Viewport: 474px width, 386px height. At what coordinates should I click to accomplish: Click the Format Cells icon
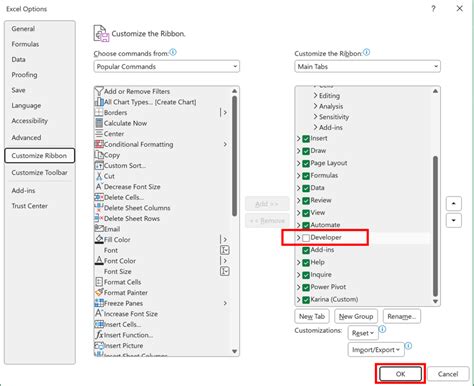tap(99, 282)
